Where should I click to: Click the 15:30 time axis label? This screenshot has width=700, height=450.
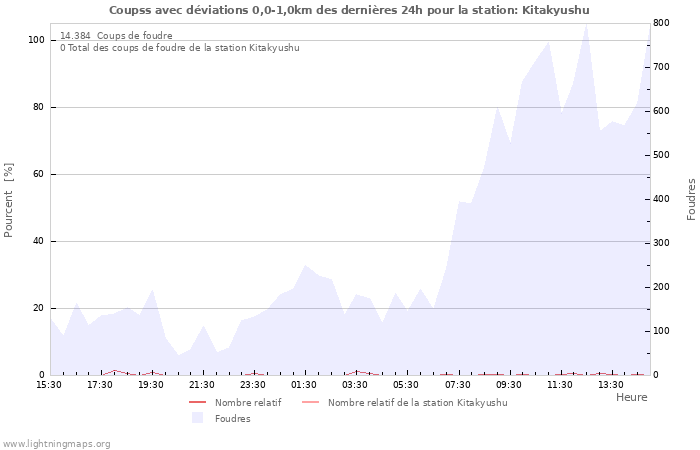(49, 385)
